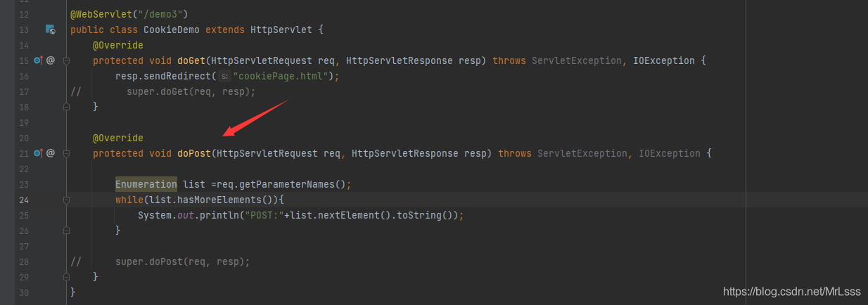
Task: Click the doPost method name
Action: coord(194,153)
